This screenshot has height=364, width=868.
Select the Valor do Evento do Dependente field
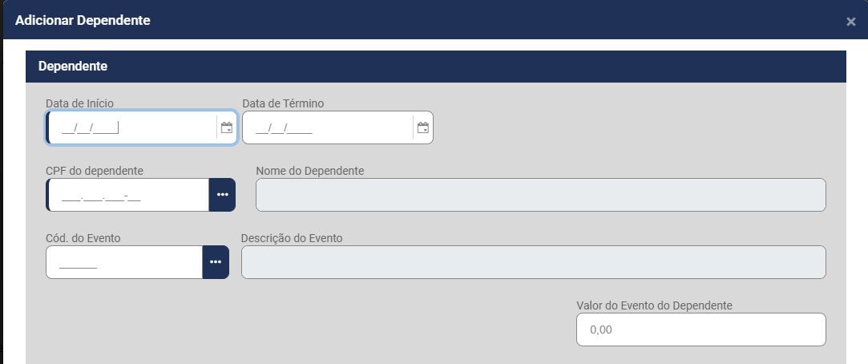(700, 330)
